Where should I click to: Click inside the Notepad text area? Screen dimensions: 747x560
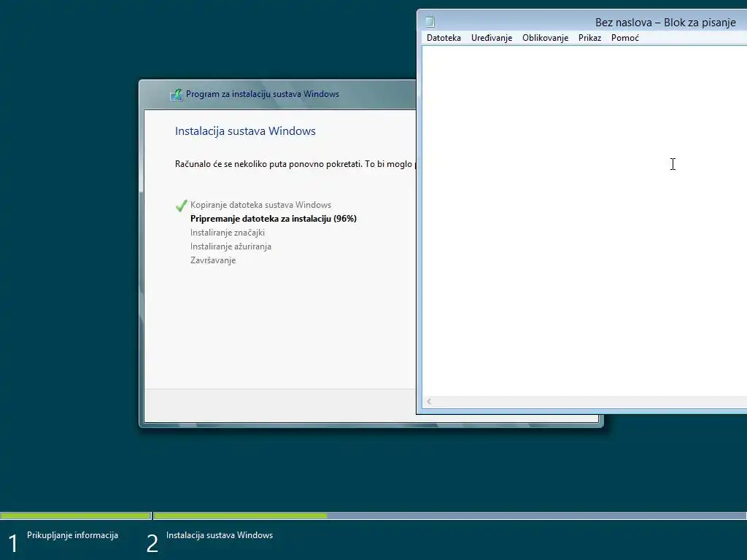click(584, 220)
